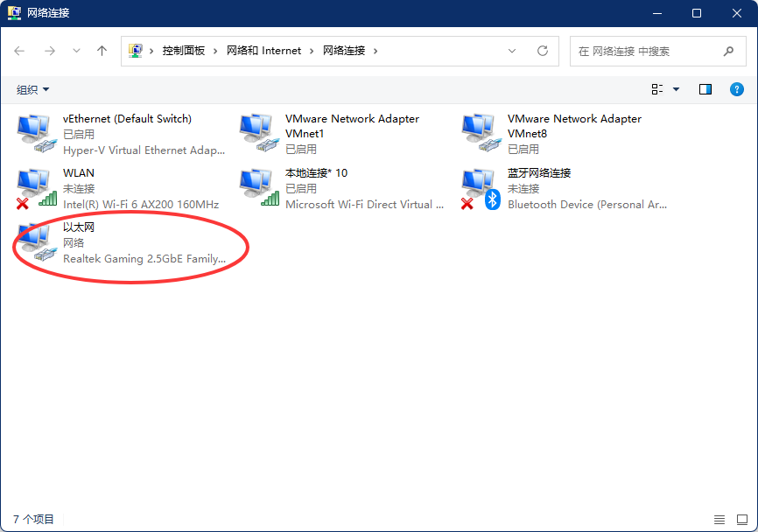Select the vEthernet (Default Switch) adapter icon

tap(36, 134)
